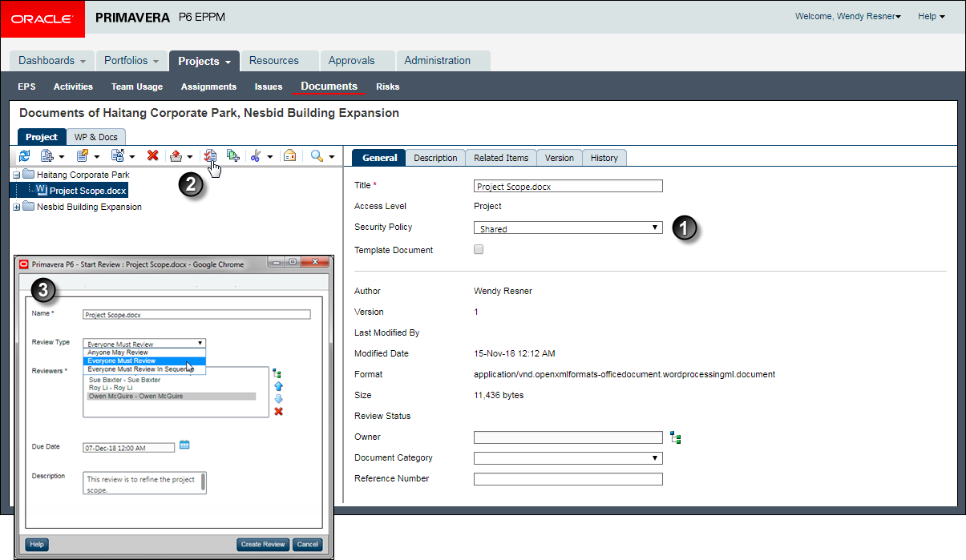Go to the Risks subpage

(387, 87)
